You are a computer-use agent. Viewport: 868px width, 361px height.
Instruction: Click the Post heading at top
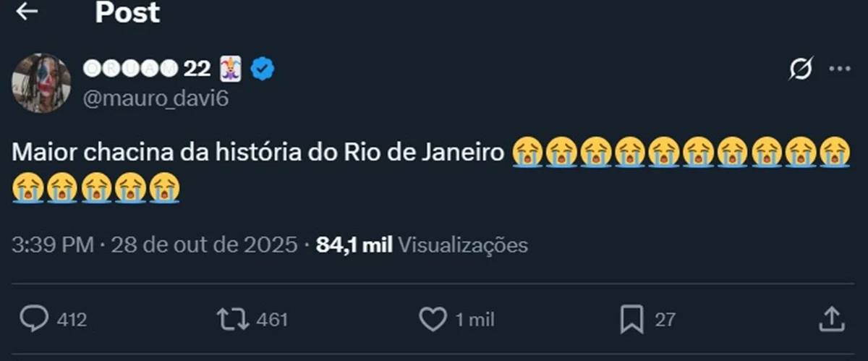pyautogui.click(x=127, y=12)
